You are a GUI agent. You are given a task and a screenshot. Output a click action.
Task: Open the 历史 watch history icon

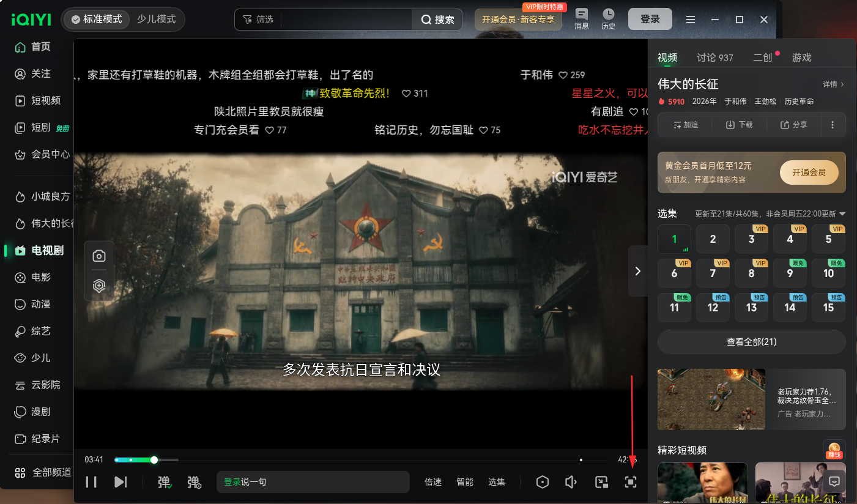coord(609,19)
